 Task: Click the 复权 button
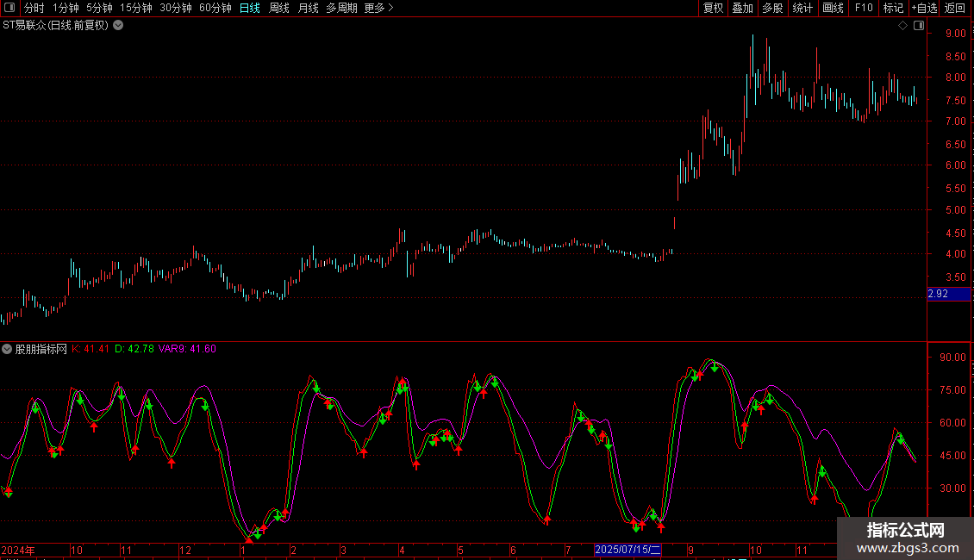713,8
